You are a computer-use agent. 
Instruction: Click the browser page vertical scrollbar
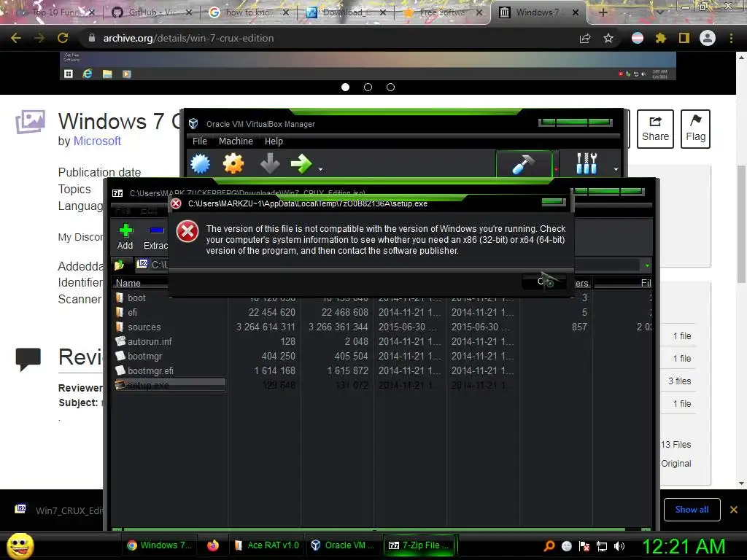click(741, 224)
